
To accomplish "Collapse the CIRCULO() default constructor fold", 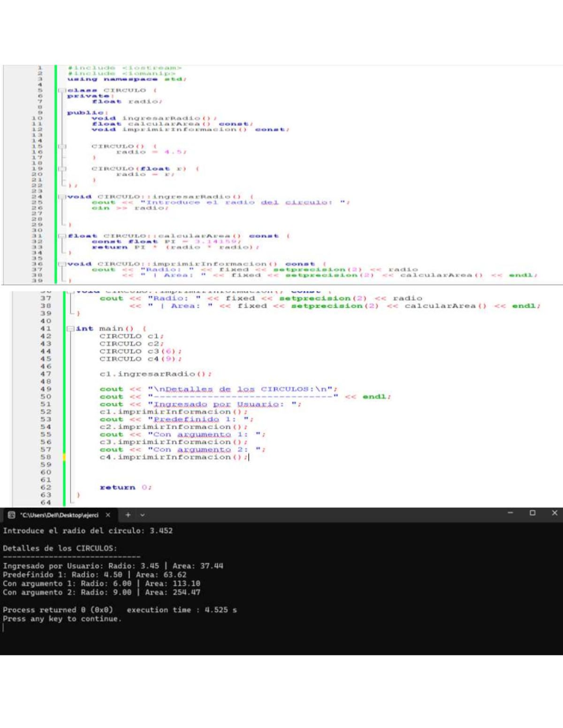I will [61, 147].
